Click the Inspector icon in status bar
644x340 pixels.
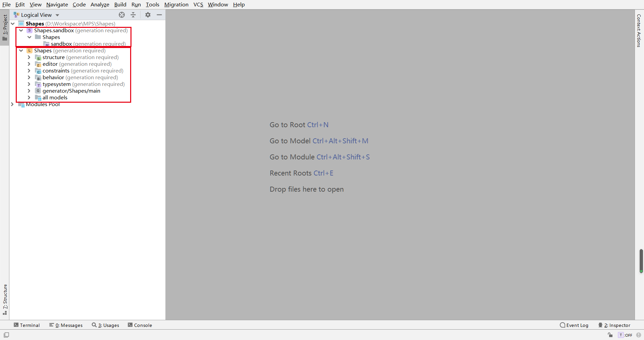click(601, 325)
